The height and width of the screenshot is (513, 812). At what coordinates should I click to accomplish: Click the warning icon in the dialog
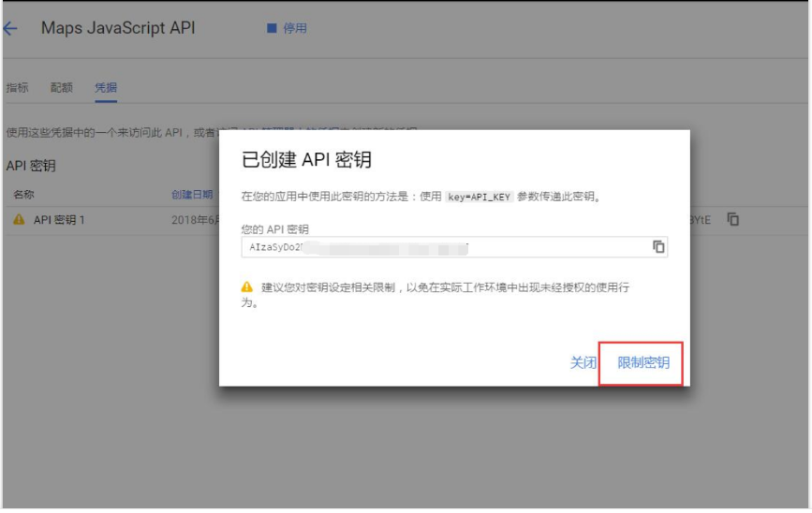pos(247,287)
